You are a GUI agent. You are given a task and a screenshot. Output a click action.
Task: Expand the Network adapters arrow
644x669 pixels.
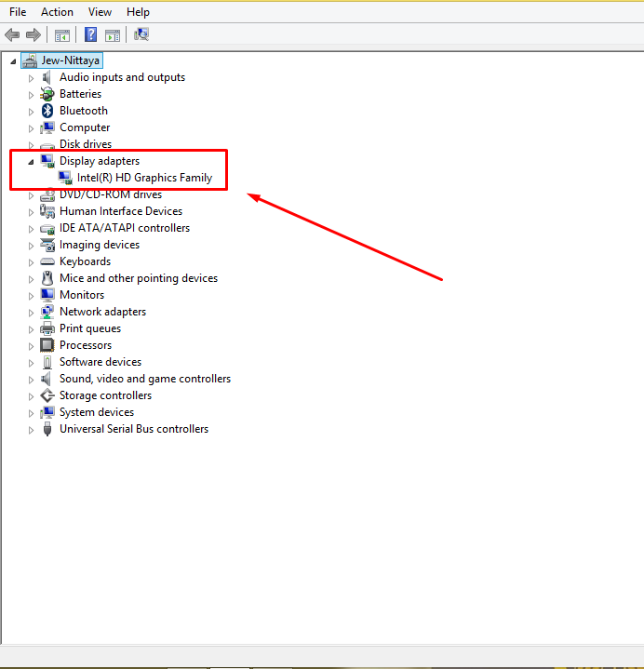point(31,313)
